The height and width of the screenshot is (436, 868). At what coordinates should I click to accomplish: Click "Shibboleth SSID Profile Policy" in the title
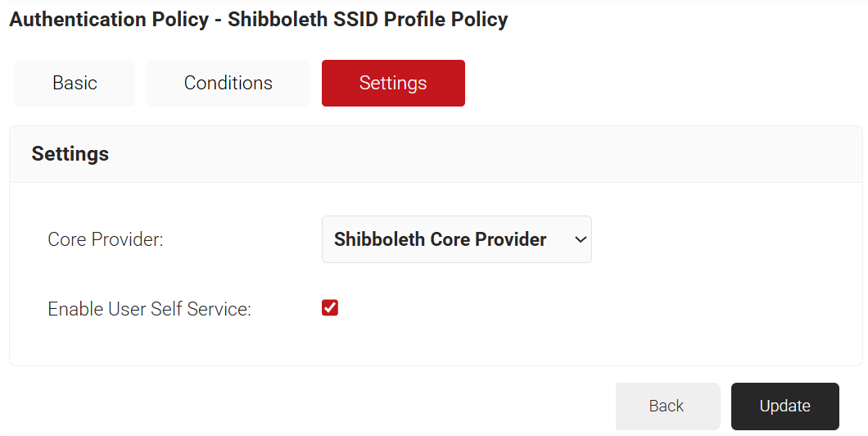(x=368, y=20)
